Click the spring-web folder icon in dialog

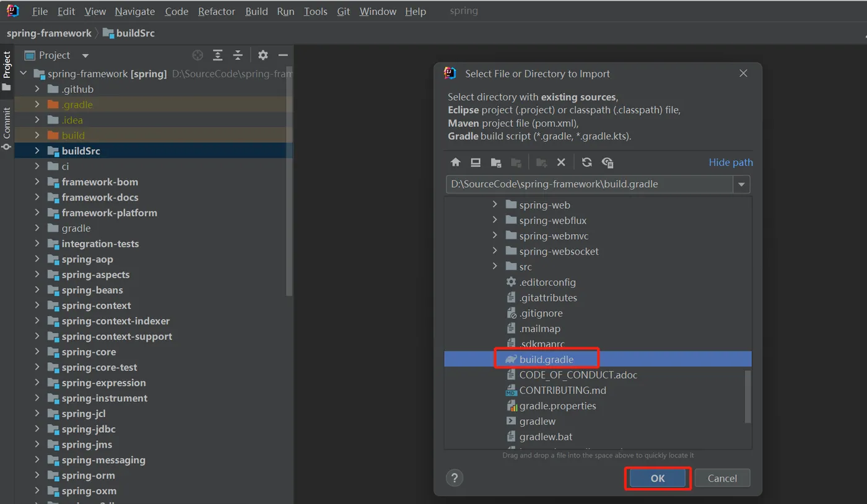(x=511, y=204)
